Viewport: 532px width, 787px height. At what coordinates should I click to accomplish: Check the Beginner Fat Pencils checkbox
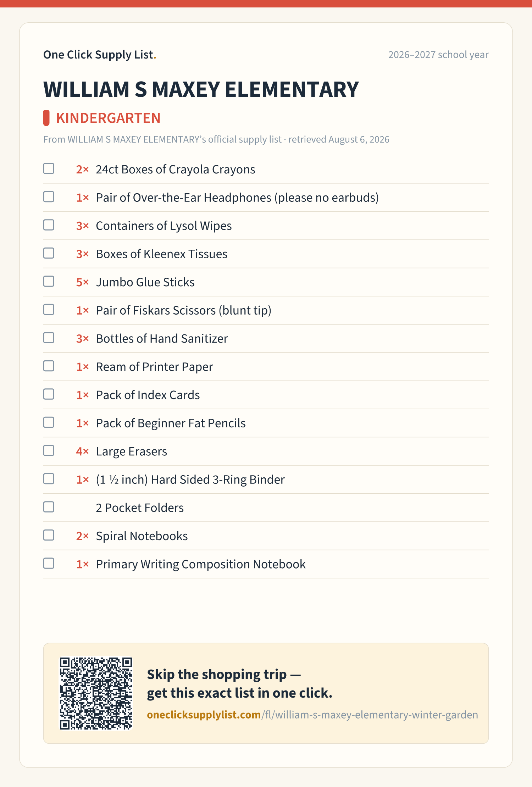(x=49, y=422)
